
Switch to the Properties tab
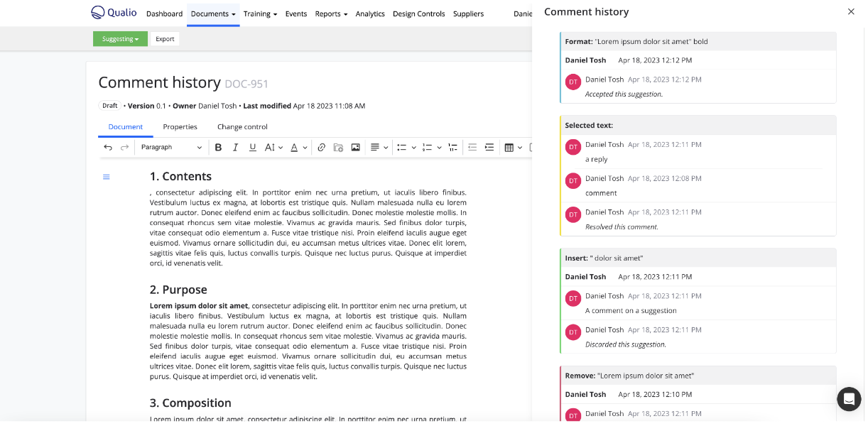point(180,127)
